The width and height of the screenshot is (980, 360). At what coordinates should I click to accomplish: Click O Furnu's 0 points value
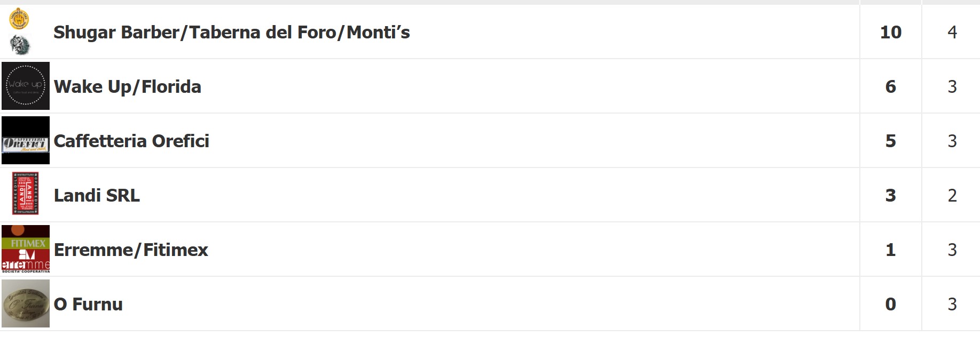tap(890, 305)
